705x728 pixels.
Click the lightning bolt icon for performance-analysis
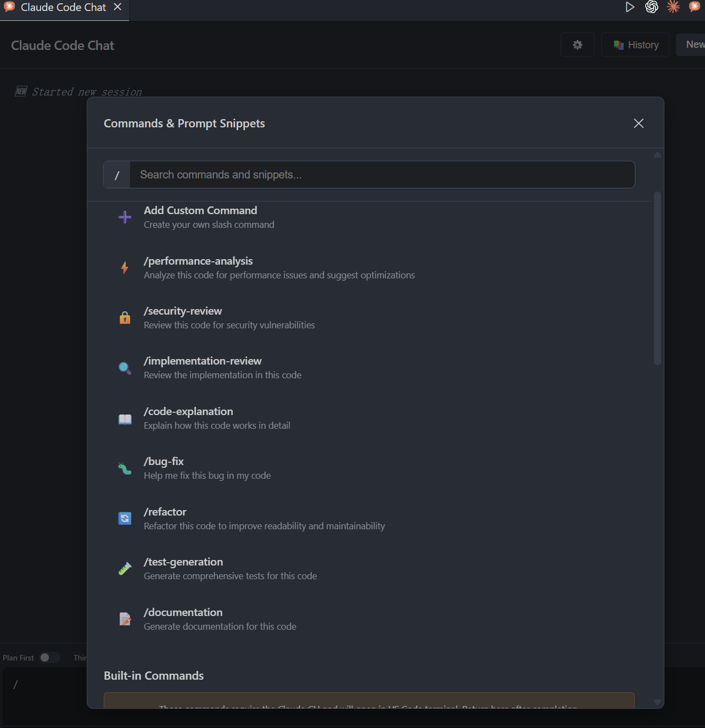pyautogui.click(x=125, y=267)
